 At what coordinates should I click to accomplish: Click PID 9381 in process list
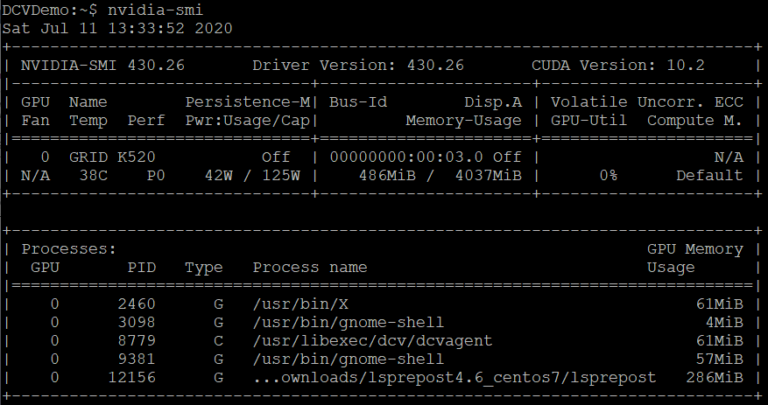[136, 359]
